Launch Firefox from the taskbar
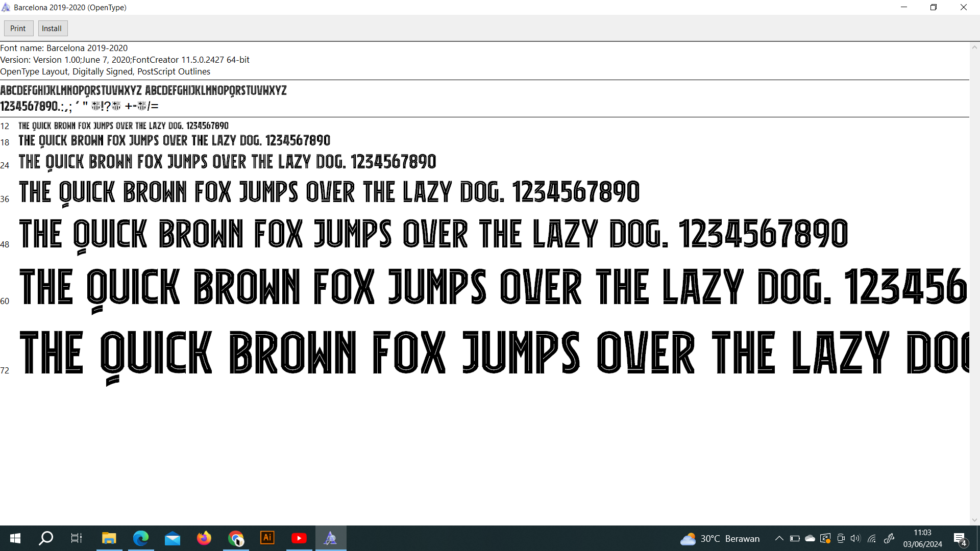Viewport: 980px width, 551px height. pyautogui.click(x=204, y=538)
